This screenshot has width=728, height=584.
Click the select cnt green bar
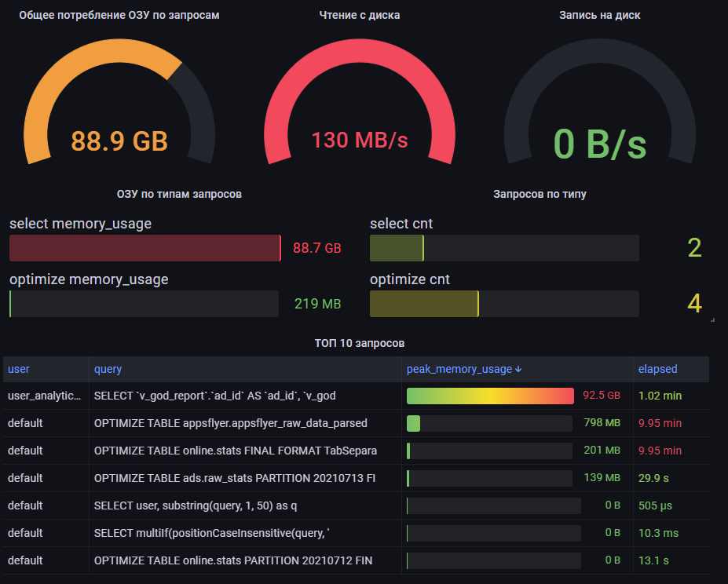(x=397, y=248)
